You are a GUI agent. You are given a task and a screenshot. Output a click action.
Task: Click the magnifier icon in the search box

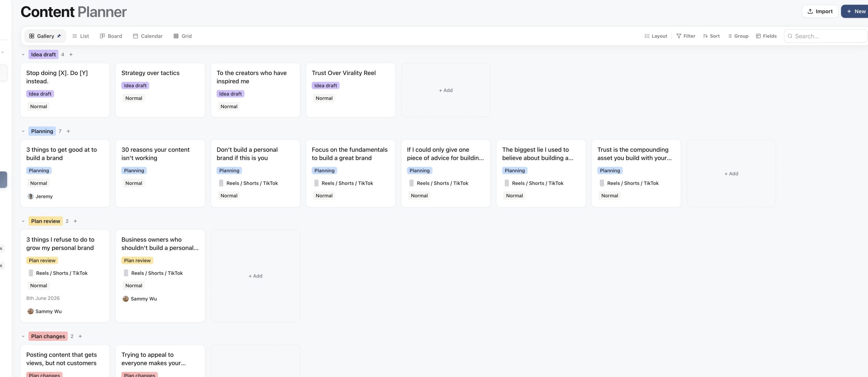pos(790,36)
